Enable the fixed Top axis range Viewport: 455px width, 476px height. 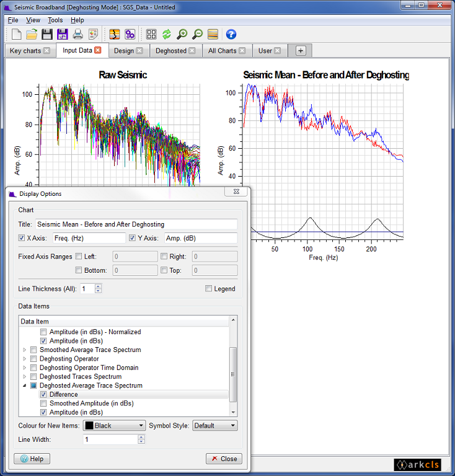point(164,270)
